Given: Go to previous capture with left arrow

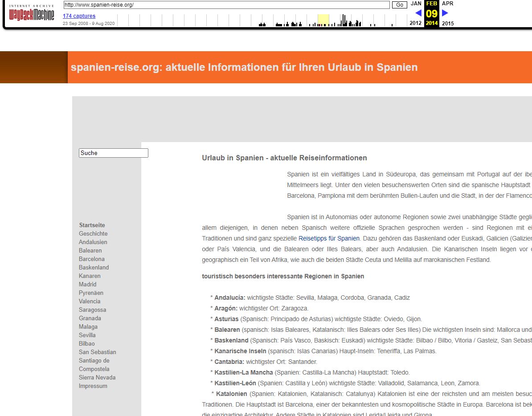Looking at the screenshot, I should (x=418, y=13).
